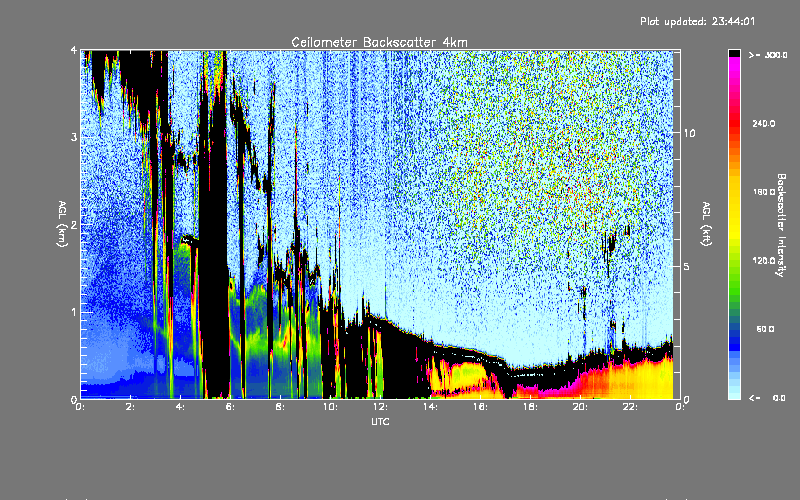Click the '0' tick on AGL (kft) axis
The width and height of the screenshot is (800, 500).
coord(687,399)
